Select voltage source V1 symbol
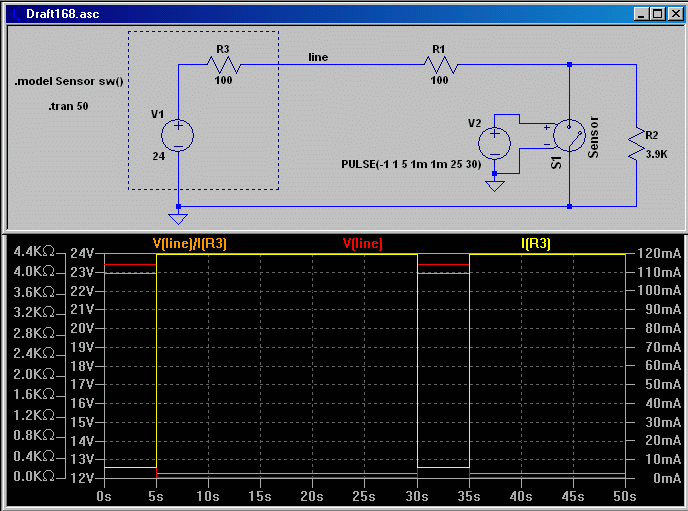 pos(178,136)
